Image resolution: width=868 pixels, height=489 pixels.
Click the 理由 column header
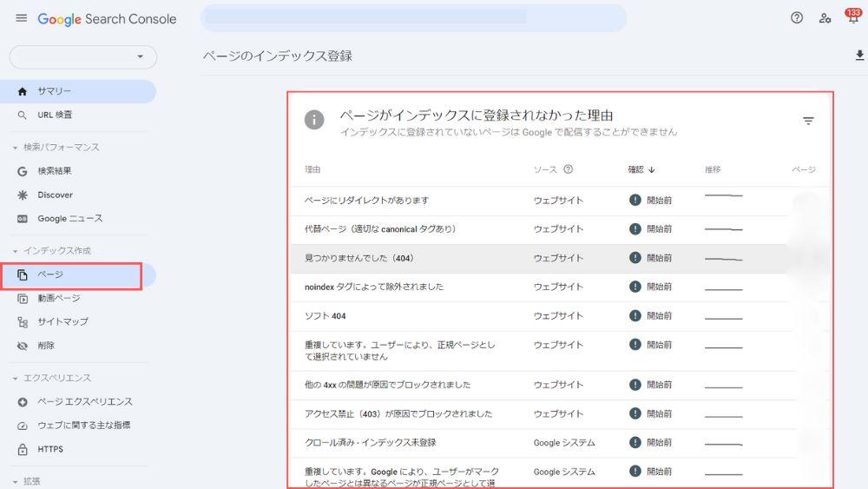pos(312,169)
